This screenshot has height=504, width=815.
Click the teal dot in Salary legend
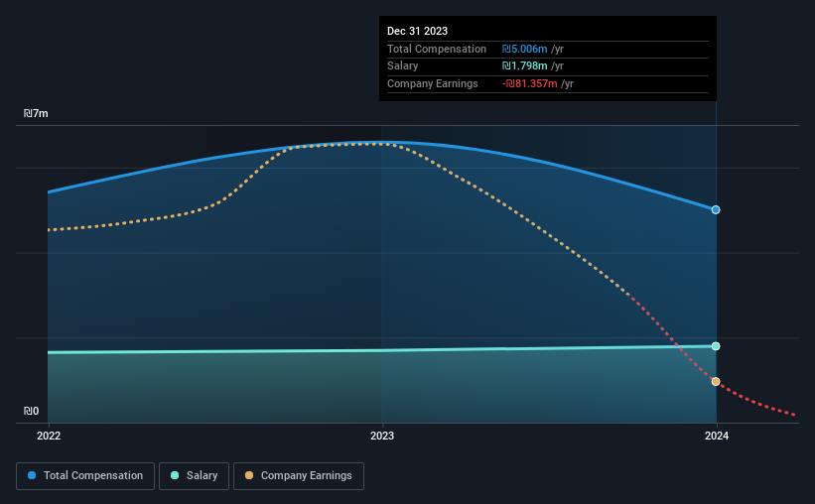pos(175,475)
